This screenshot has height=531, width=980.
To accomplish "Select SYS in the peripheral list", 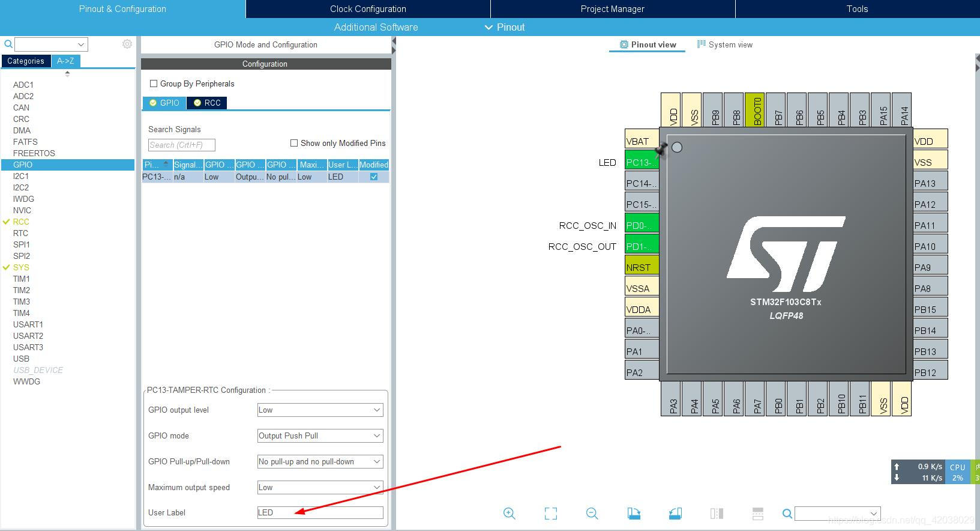I will [21, 267].
